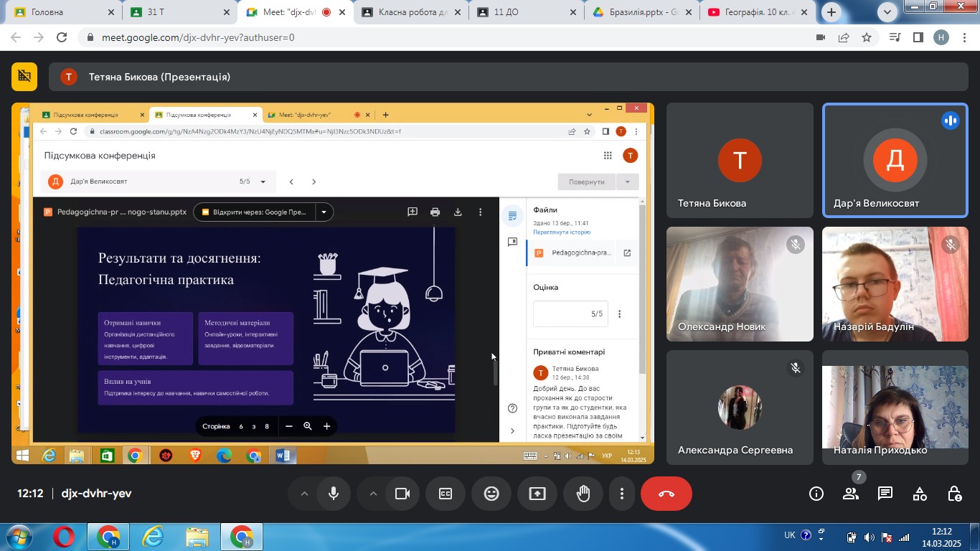
Task: Toggle the microphone in Meet controls
Action: (x=334, y=494)
